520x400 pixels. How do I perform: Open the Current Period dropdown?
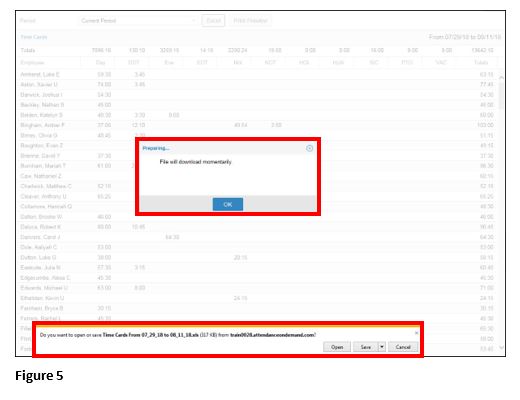138,21
